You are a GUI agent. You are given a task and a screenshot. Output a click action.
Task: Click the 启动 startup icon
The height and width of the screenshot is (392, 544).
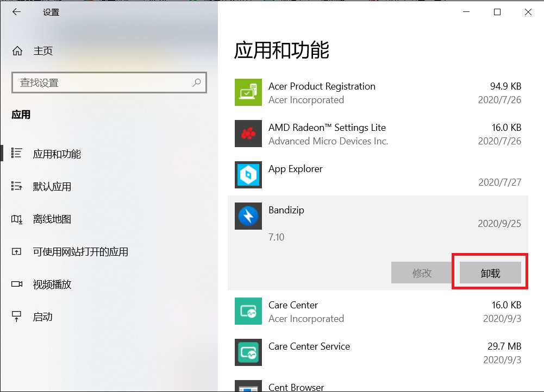tap(17, 317)
